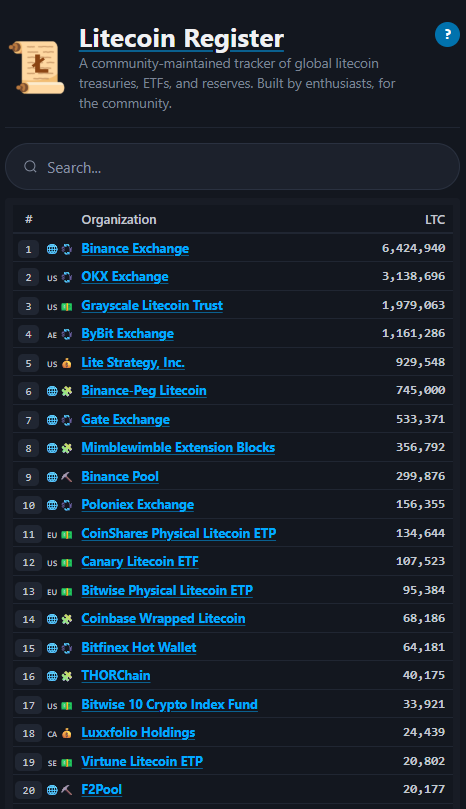The width and height of the screenshot is (466, 809).
Task: Click globe icon in Binance Exchange row
Action: tap(52, 249)
